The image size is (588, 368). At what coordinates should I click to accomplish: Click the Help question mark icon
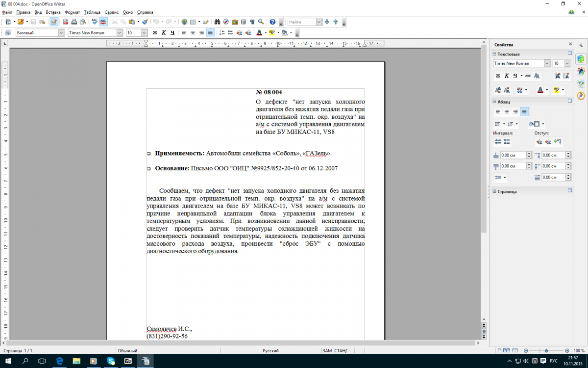click(272, 22)
